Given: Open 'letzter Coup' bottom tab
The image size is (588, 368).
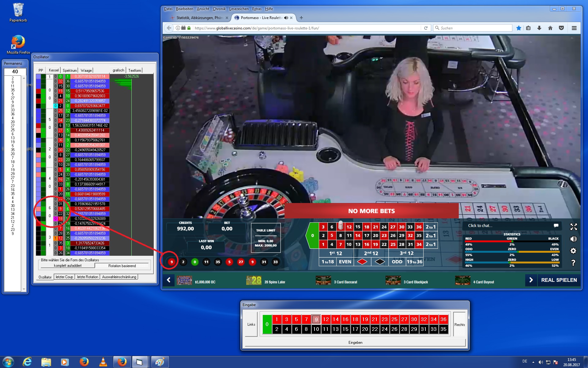Looking at the screenshot, I should tap(64, 277).
